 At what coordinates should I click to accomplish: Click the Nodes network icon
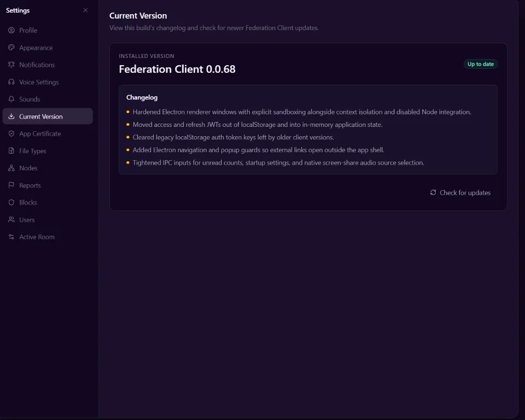pyautogui.click(x=11, y=168)
